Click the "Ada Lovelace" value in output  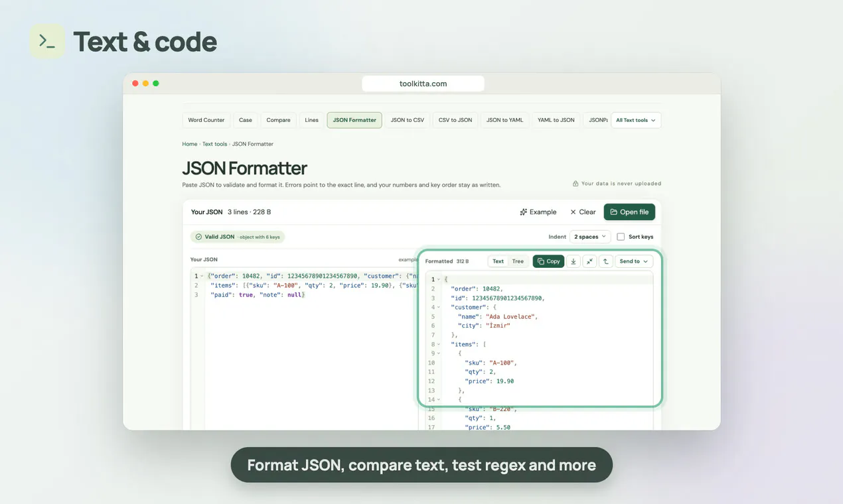click(x=511, y=317)
